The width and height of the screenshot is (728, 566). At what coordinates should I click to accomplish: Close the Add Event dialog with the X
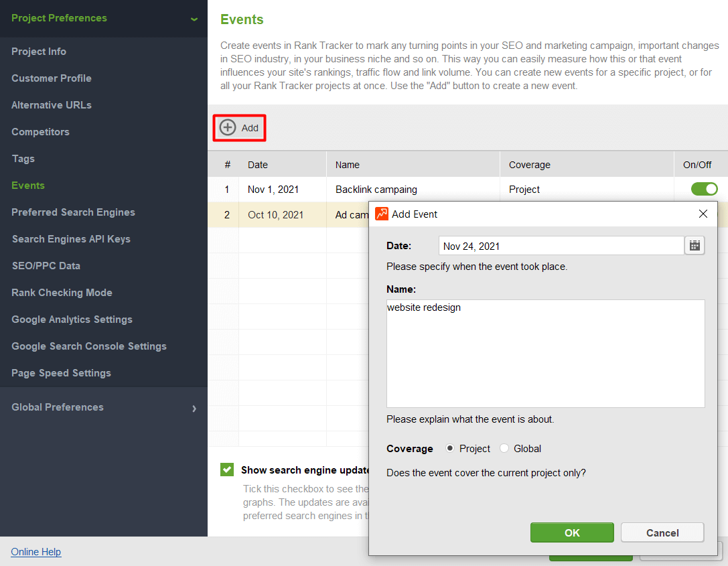coord(703,214)
